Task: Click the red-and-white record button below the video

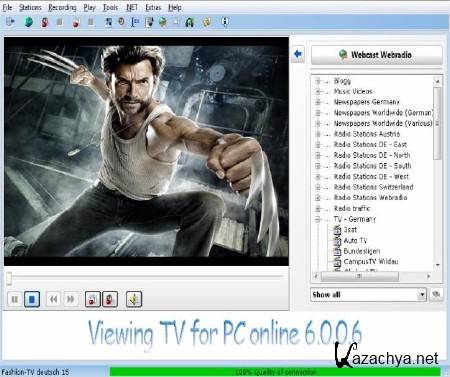Action: pos(93,299)
